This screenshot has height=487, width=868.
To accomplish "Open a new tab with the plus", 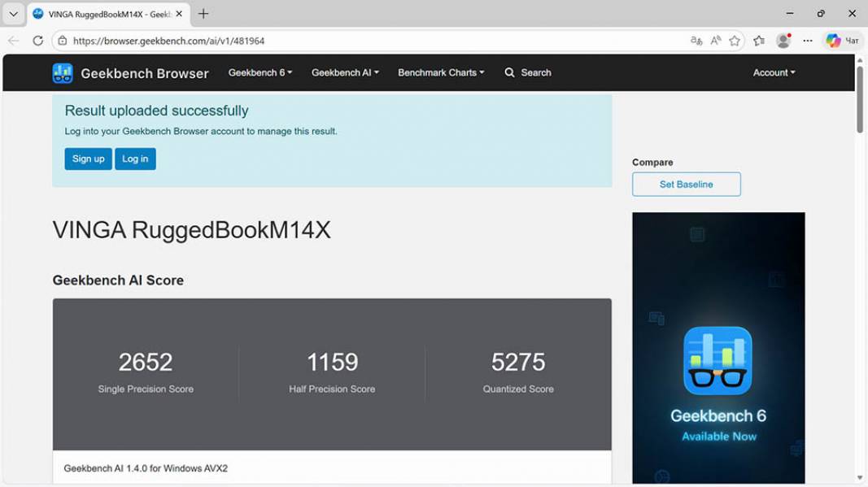I will coord(203,14).
